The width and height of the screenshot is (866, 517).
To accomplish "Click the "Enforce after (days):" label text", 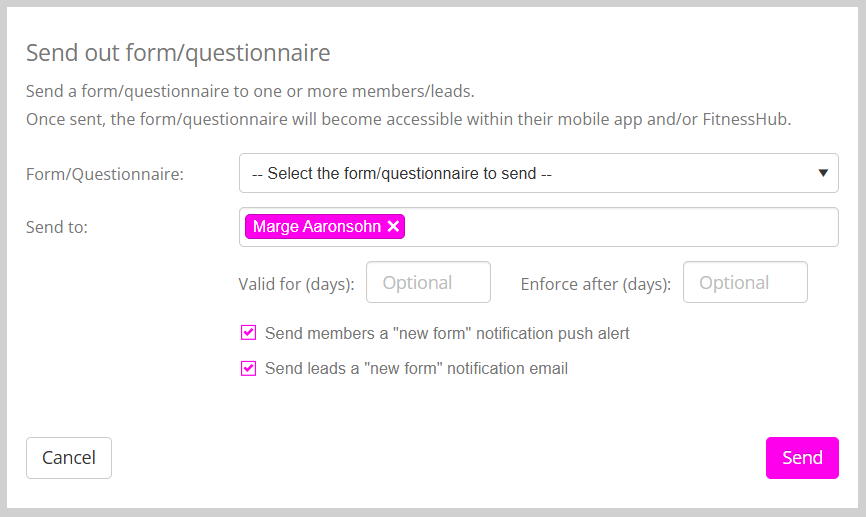I will click(596, 284).
